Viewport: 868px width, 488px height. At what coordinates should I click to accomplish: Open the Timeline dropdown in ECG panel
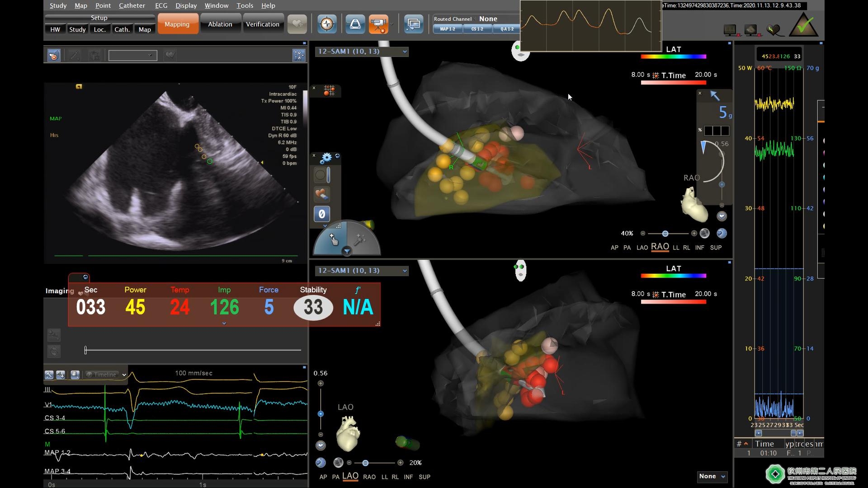click(124, 375)
